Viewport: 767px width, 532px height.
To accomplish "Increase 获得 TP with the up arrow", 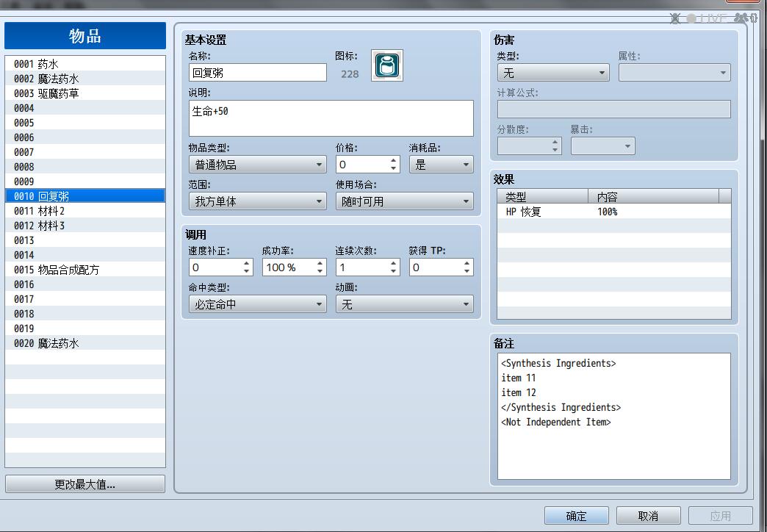I will [x=467, y=263].
